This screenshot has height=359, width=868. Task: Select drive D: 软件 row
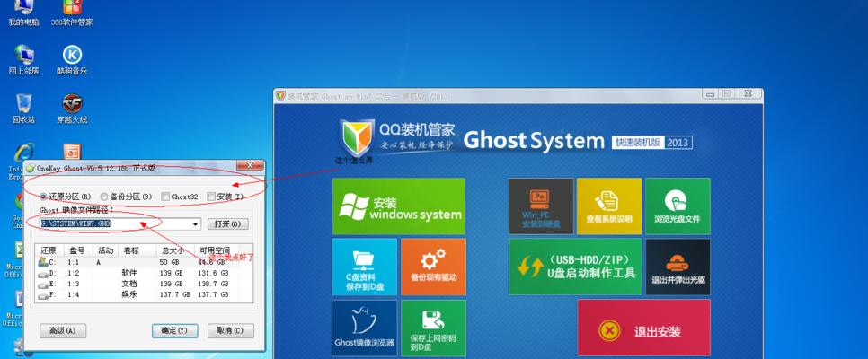(144, 273)
